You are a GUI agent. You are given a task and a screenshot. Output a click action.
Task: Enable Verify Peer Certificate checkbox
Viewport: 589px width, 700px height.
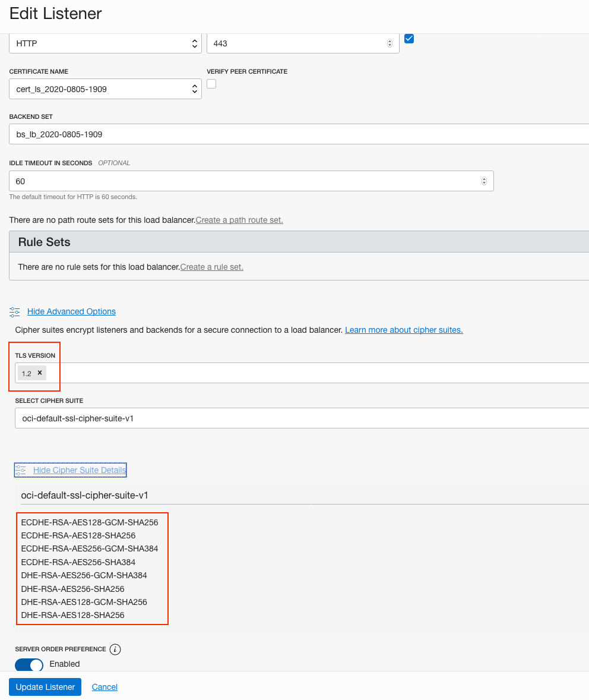point(211,84)
